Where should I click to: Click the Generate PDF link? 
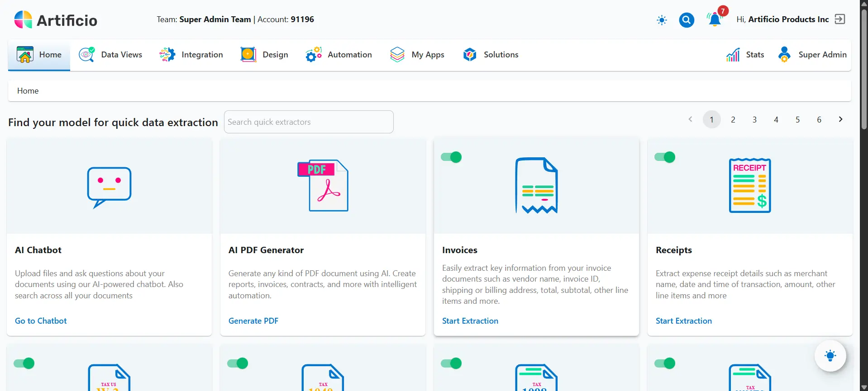(x=253, y=321)
